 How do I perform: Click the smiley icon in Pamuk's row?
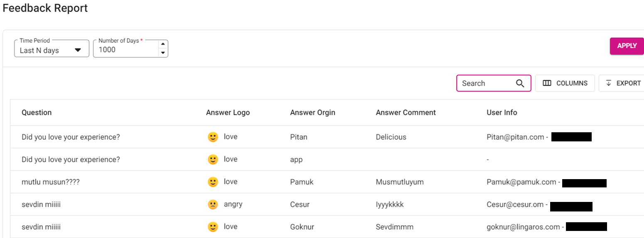[213, 182]
